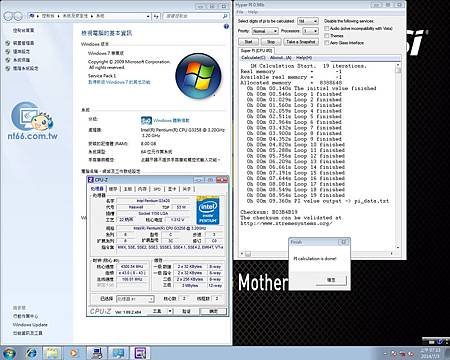Open Windows Experience Index link
450x360 pixels.
pyautogui.click(x=171, y=120)
